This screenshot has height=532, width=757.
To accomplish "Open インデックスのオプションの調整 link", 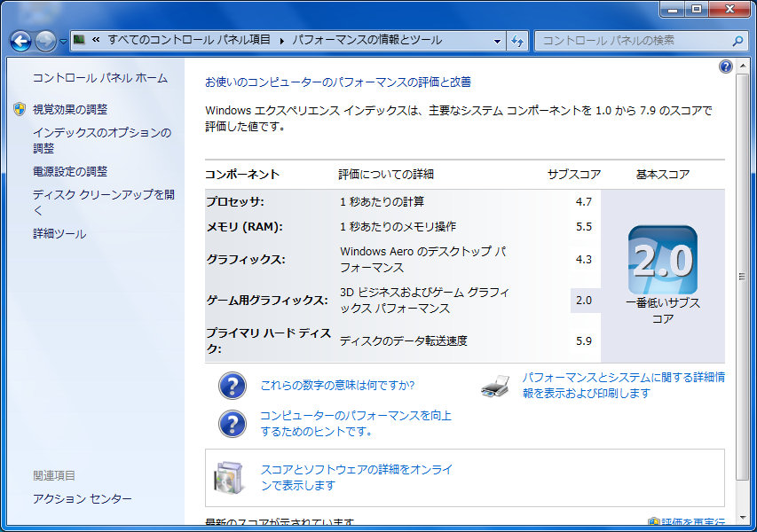I will pos(102,140).
